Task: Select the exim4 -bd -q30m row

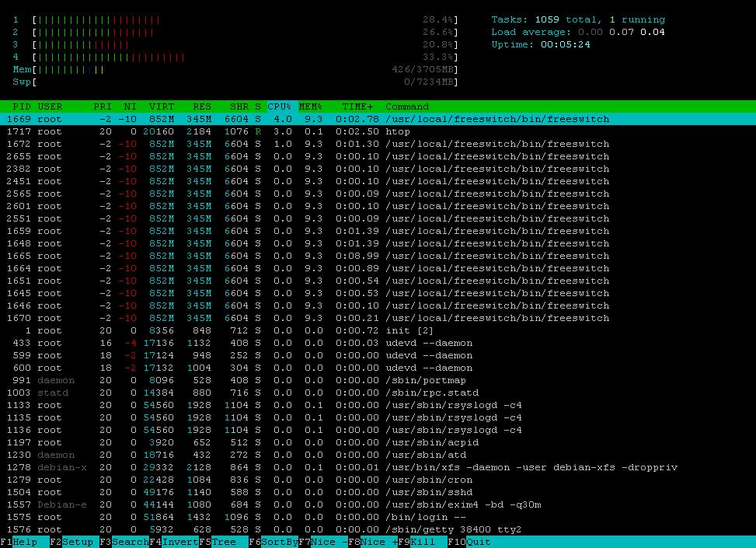Action: coord(378,505)
